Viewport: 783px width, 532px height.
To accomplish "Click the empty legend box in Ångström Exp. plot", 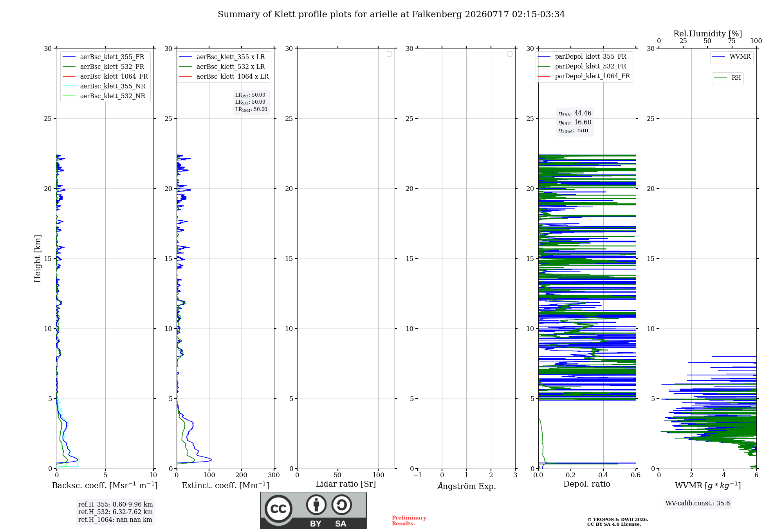I will (510, 54).
